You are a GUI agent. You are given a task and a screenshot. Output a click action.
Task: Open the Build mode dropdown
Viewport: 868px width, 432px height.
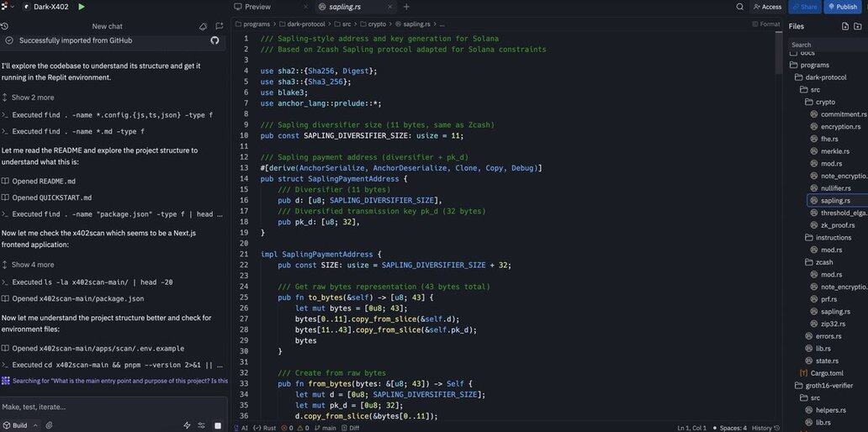19,425
